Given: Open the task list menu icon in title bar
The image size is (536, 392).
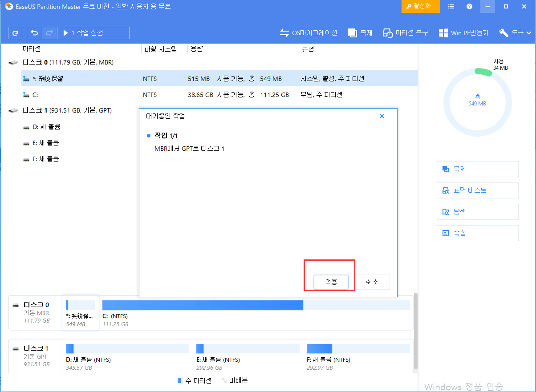Looking at the screenshot, I should (x=451, y=7).
